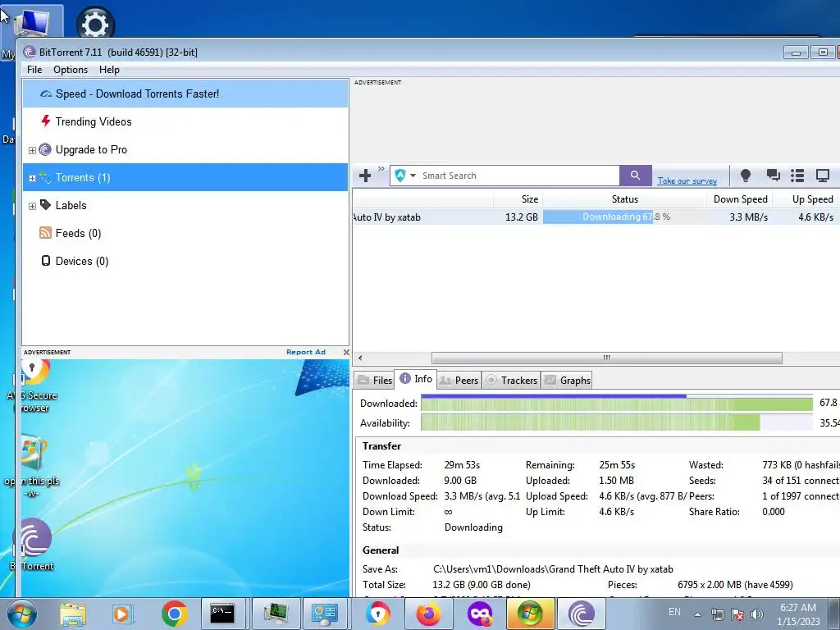Click the Action Center flag tray icon
The height and width of the screenshot is (630, 840).
pyautogui.click(x=737, y=614)
